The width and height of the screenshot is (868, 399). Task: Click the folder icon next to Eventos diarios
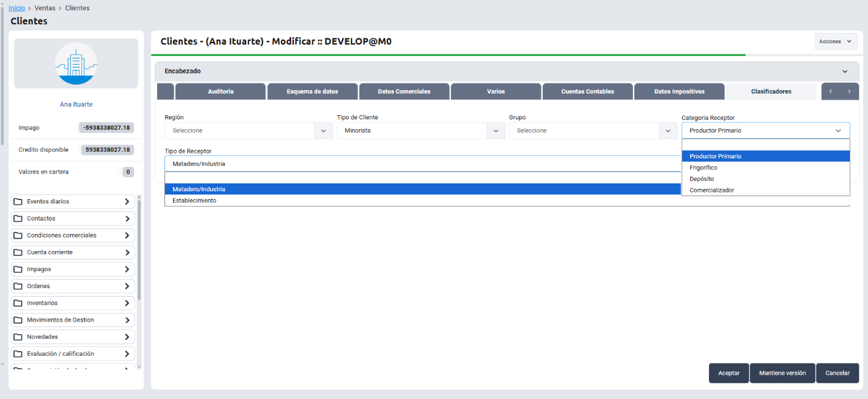(18, 202)
